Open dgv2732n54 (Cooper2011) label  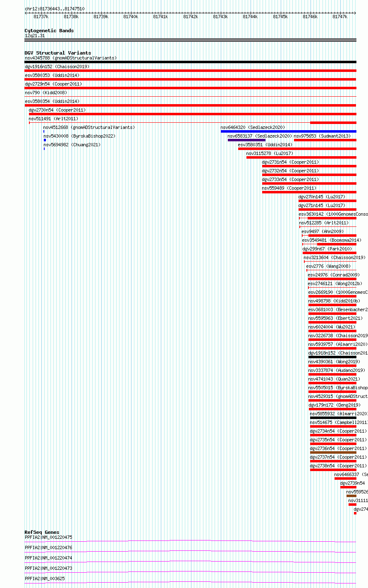pos(290,171)
